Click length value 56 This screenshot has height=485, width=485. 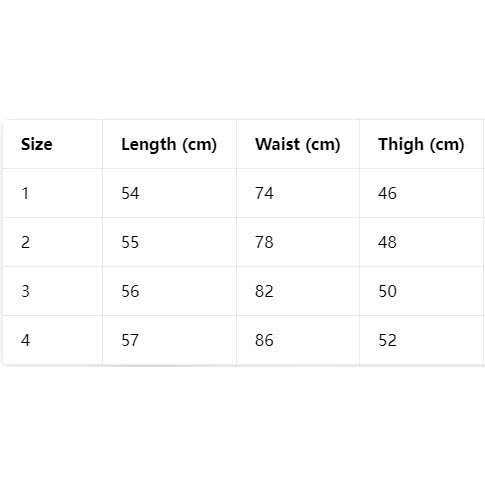coord(130,291)
